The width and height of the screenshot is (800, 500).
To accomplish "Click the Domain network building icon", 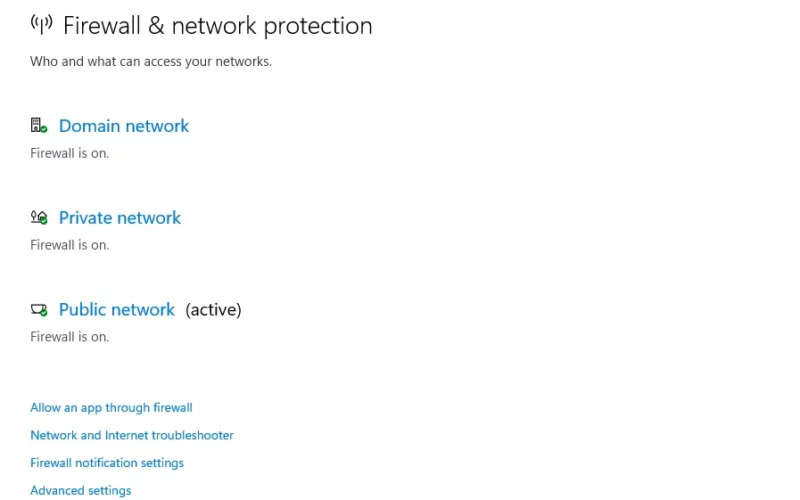I will [38, 126].
